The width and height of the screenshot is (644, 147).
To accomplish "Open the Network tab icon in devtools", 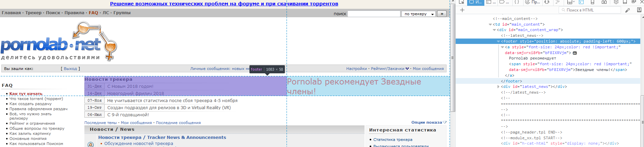I will pos(557,2).
